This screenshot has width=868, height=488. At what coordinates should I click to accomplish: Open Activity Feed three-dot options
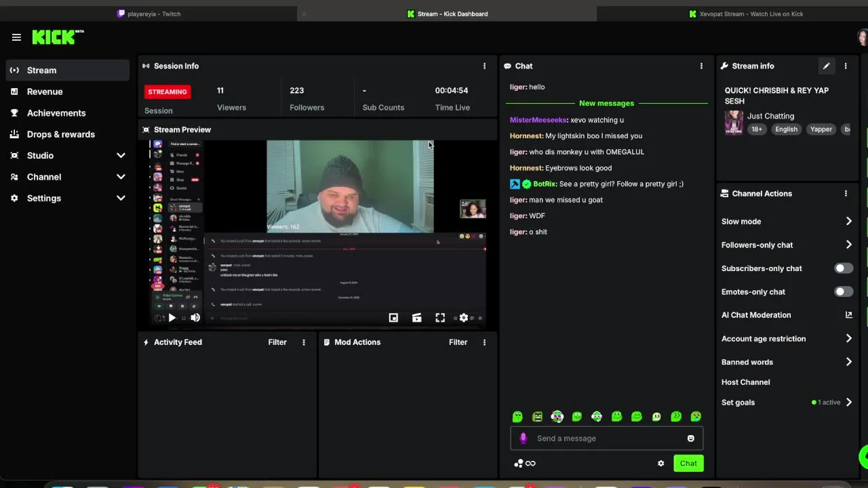pyautogui.click(x=304, y=342)
